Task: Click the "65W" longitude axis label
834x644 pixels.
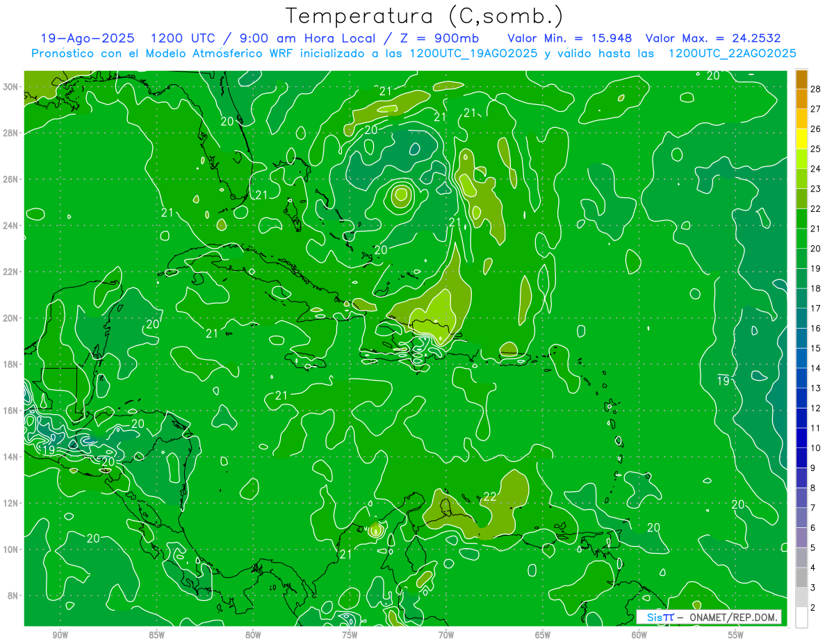Action: point(543,636)
